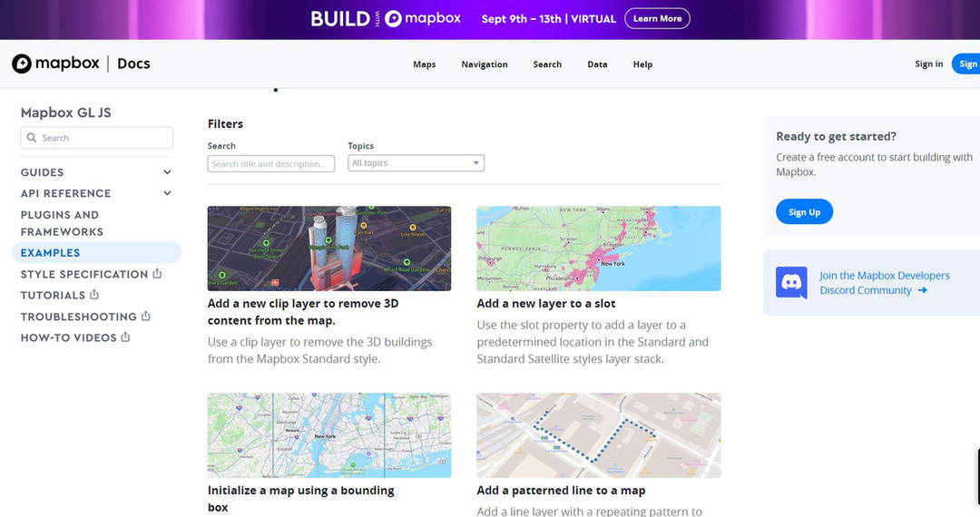Expand the API Reference section chevron
Viewport: 980px width, 517px height.
pos(167,193)
